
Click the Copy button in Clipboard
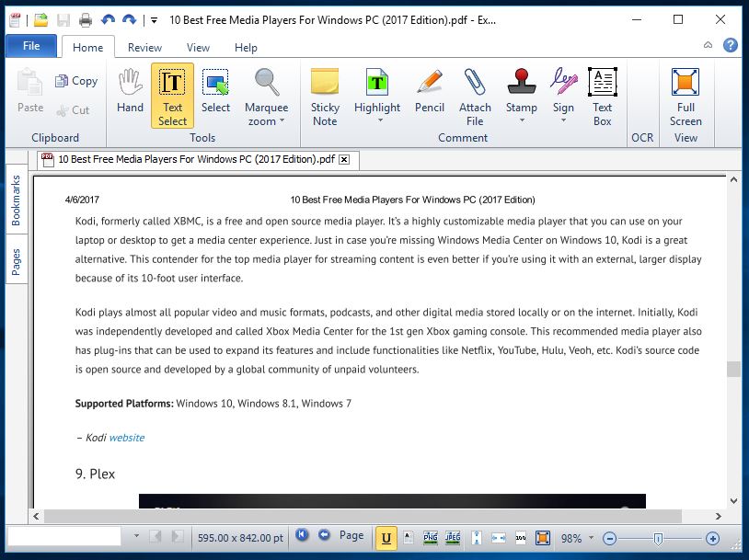click(75, 81)
